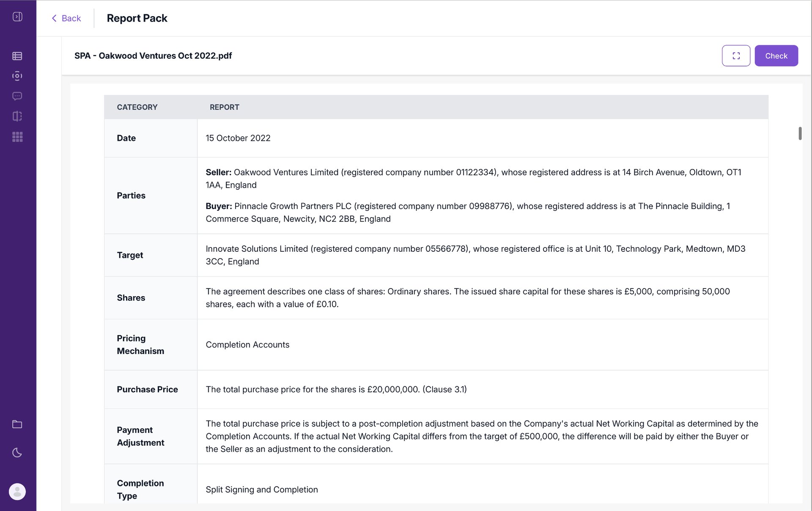Open the reports table icon in sidebar

(17, 55)
